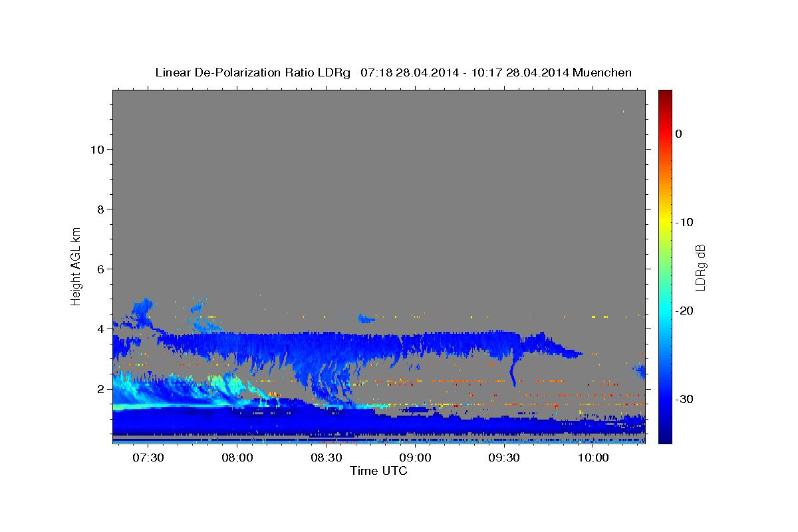Click the 'Height AGL km' axis label
Image resolution: width=798 pixels, height=532 pixels.
click(76, 265)
